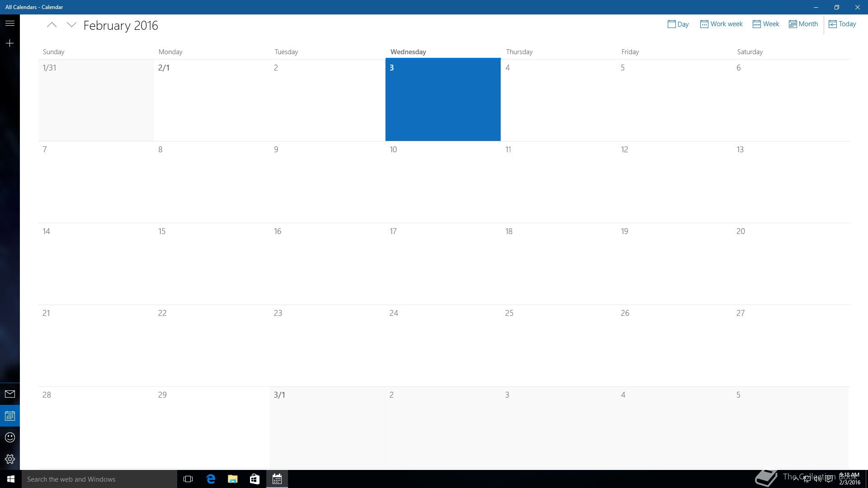
Task: Open Microsoft Edge from taskbar
Action: click(211, 479)
